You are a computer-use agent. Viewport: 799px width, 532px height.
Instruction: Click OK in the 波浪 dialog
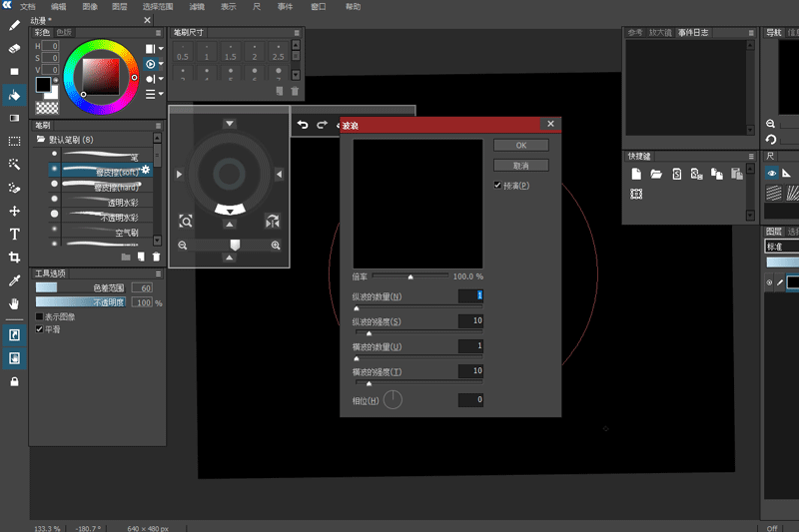coord(520,145)
